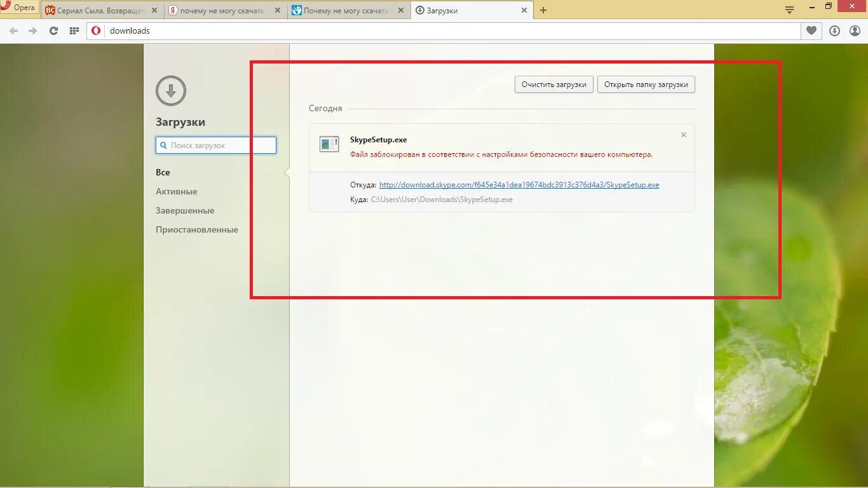Click the 'Загрузки' sidebar heading

180,123
